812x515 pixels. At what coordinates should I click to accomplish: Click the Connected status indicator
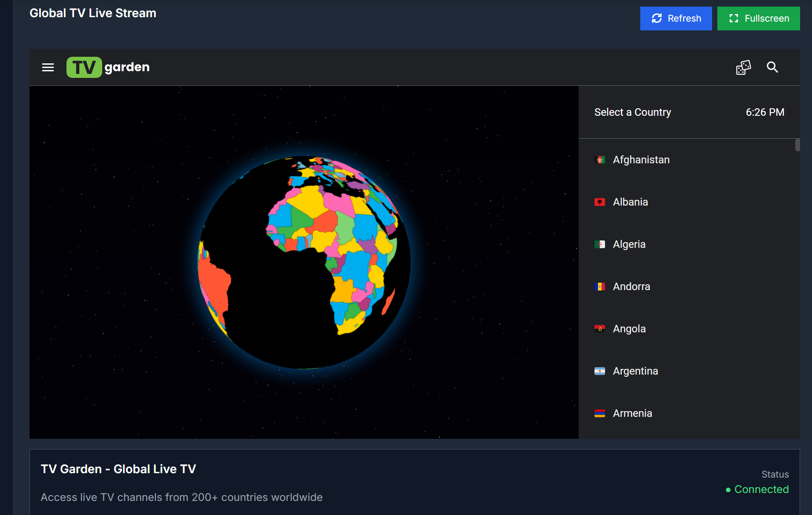[x=757, y=489]
